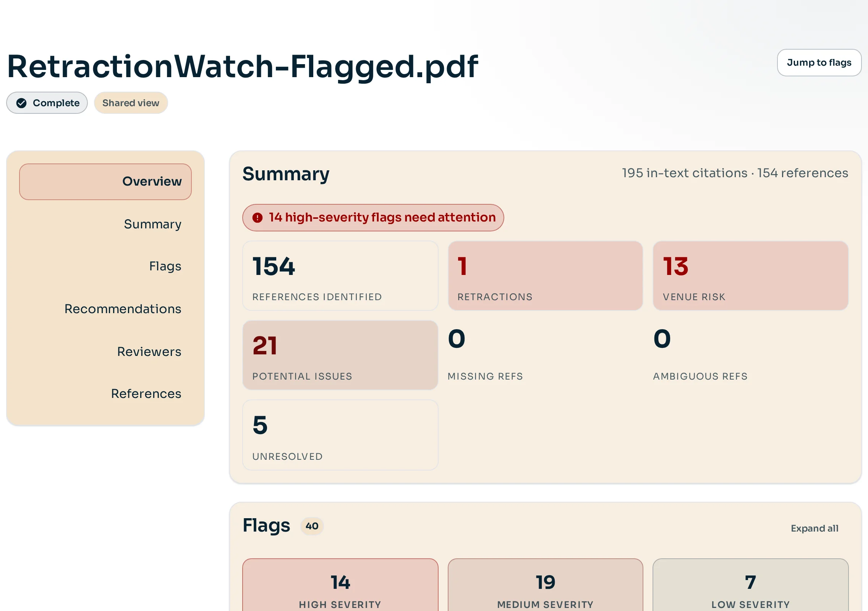868x611 pixels.
Task: Click the Jump to flags button
Action: [x=819, y=63]
